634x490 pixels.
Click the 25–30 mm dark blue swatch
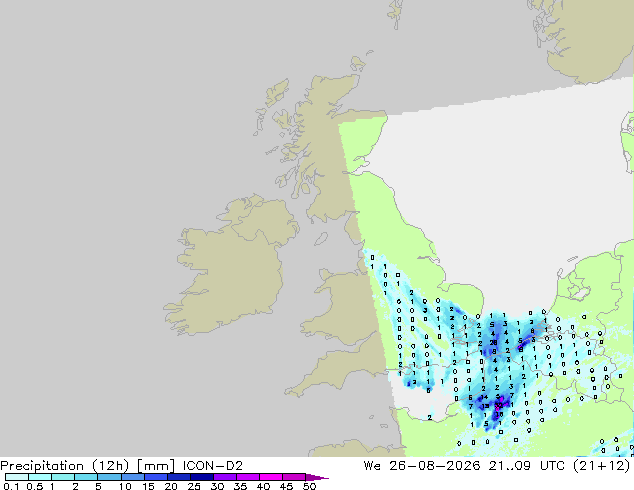click(201, 477)
